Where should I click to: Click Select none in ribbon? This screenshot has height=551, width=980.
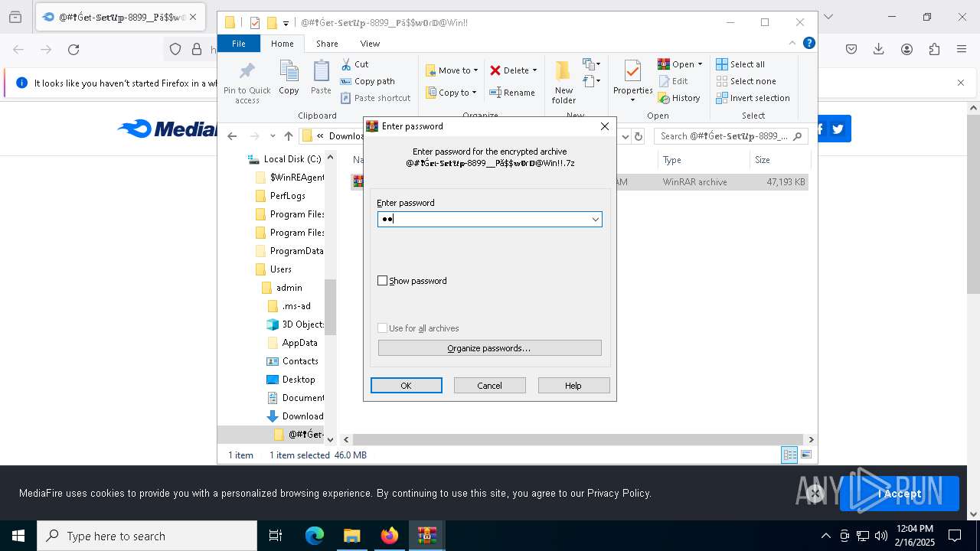[746, 81]
